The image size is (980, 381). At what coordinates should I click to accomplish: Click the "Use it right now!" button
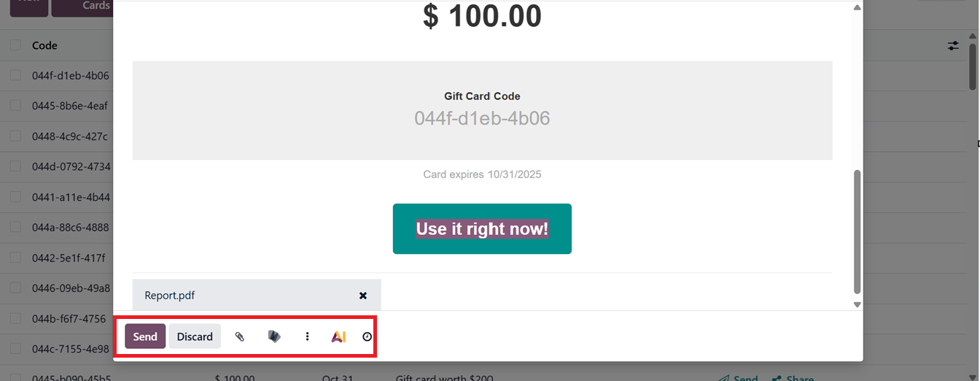point(482,229)
